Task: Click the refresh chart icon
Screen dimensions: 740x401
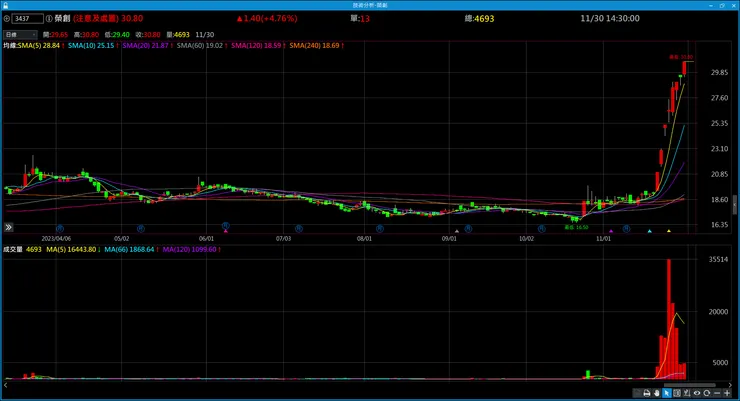Action: [706, 393]
